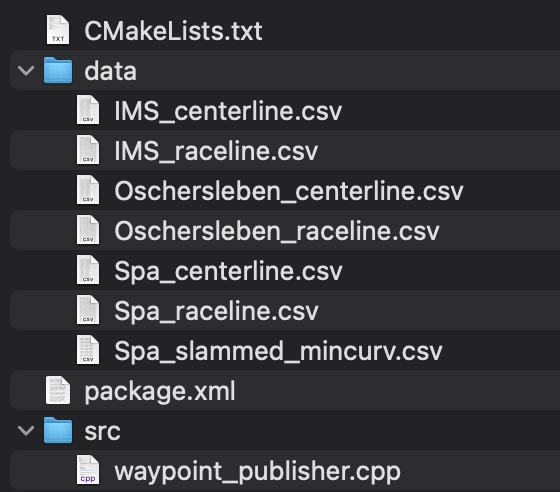
Task: Click the Spa_raceline.csv file icon
Action: click(x=88, y=310)
